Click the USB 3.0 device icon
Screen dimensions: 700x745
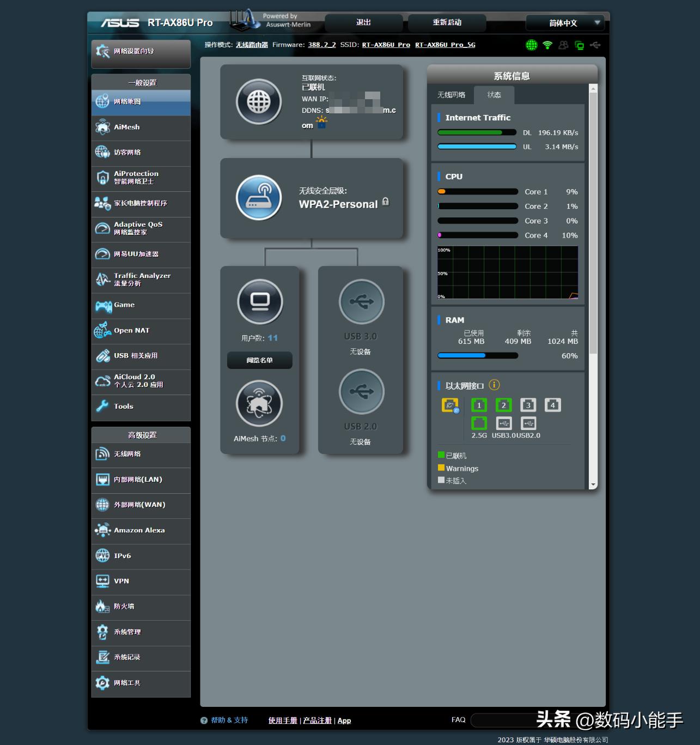click(x=361, y=302)
